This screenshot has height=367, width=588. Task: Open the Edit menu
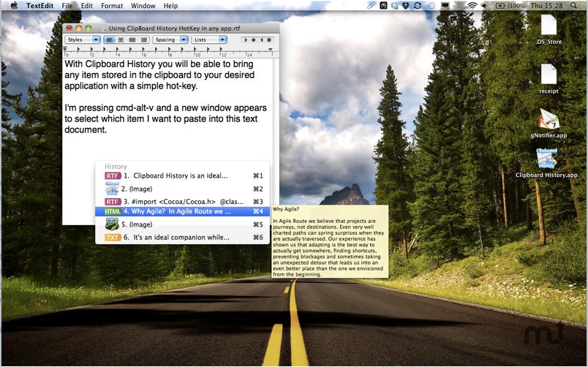(x=86, y=6)
